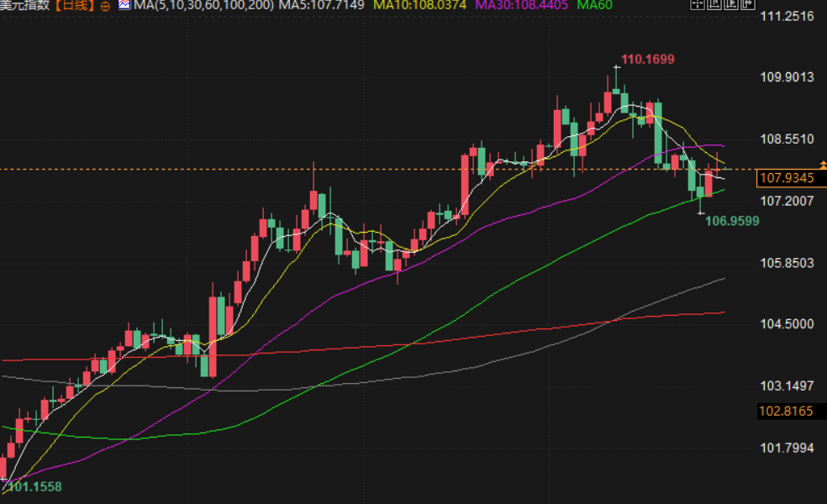Click the 111.2516 top price axis value
The image size is (827, 504).
[x=787, y=16]
